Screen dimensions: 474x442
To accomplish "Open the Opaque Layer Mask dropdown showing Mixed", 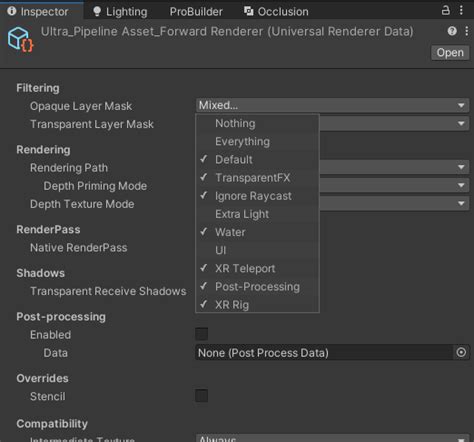I will tap(332, 105).
